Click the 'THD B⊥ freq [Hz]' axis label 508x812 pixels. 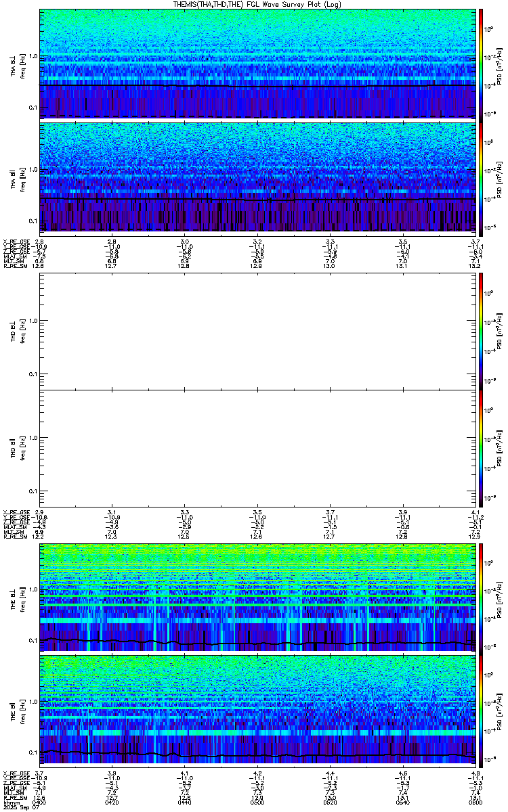tap(18, 331)
